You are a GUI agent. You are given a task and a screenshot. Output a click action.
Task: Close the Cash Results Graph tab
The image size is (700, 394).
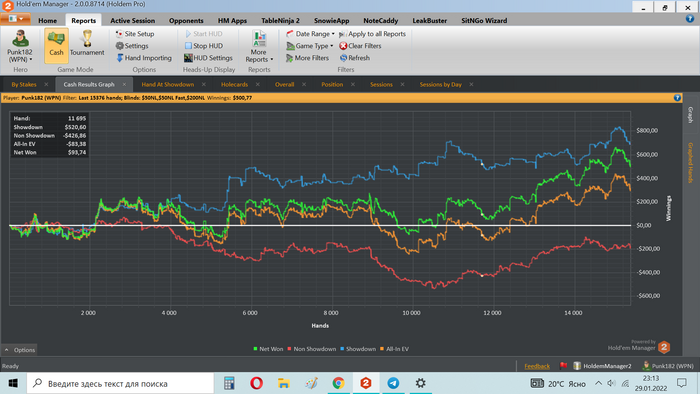124,84
